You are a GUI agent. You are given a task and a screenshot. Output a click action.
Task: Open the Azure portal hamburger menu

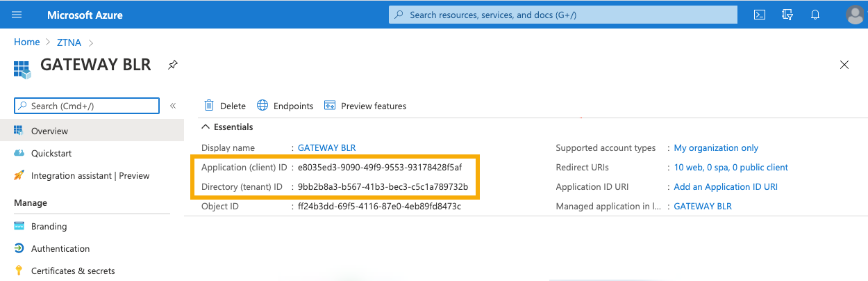pos(17,15)
